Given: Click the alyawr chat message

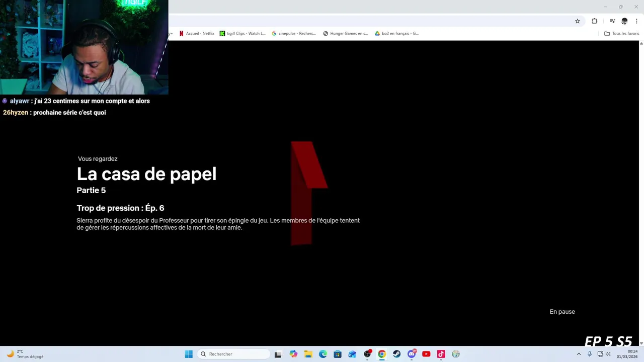Looking at the screenshot, I should pyautogui.click(x=76, y=101).
